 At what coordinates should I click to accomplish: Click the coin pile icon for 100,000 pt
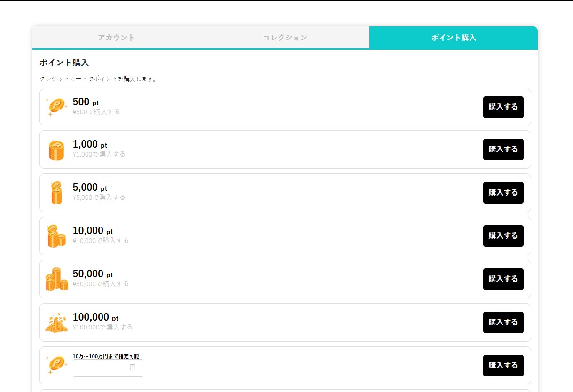56,322
